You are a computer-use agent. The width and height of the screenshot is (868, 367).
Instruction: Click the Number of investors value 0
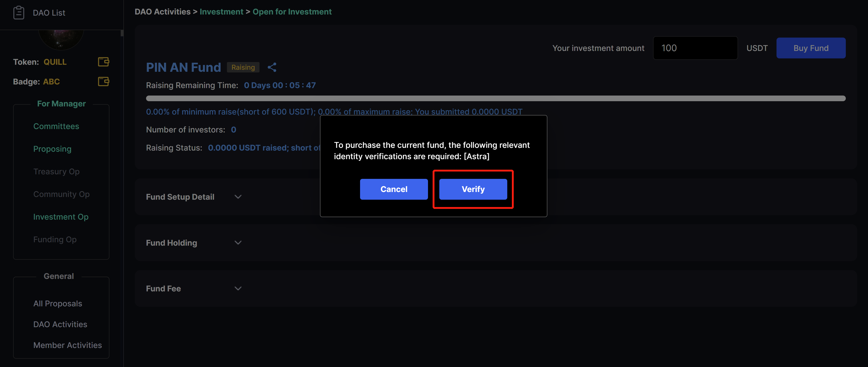coord(233,130)
